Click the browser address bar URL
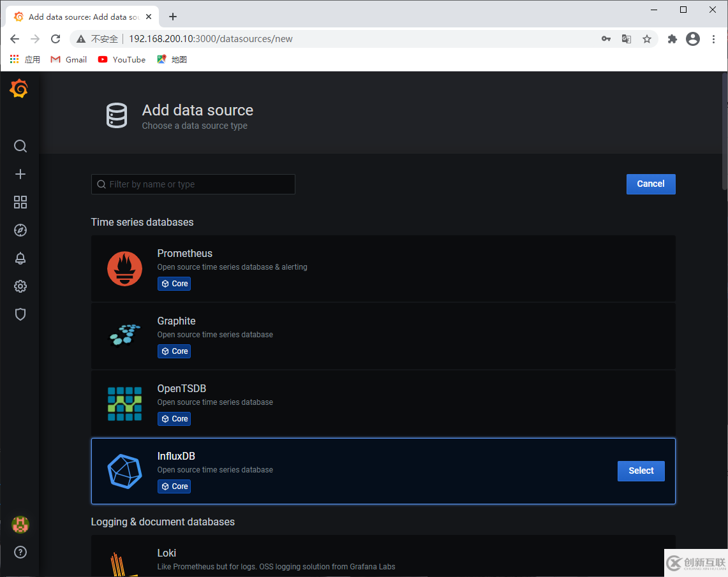728x577 pixels. [x=211, y=39]
